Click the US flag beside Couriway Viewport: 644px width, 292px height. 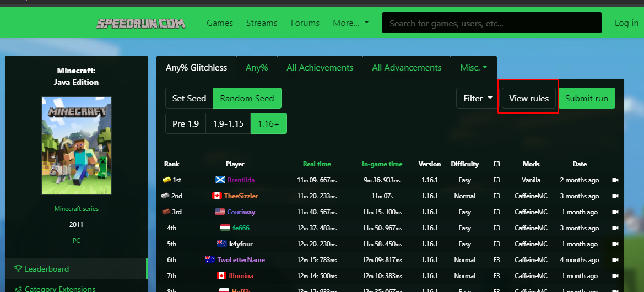coord(220,212)
